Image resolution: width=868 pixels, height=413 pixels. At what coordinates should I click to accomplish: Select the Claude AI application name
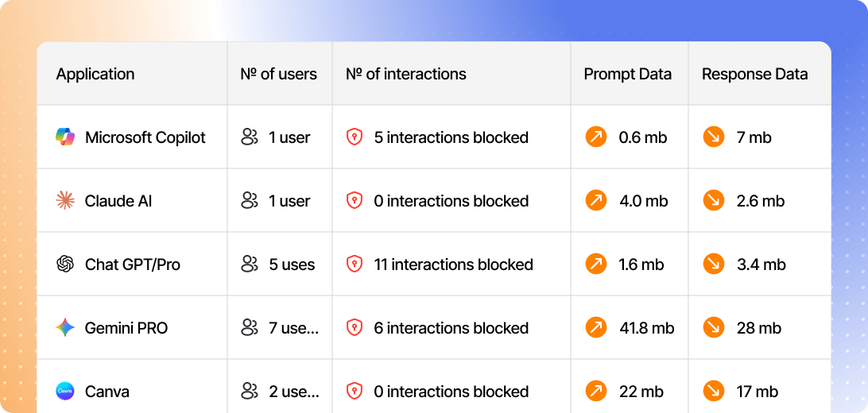[118, 201]
